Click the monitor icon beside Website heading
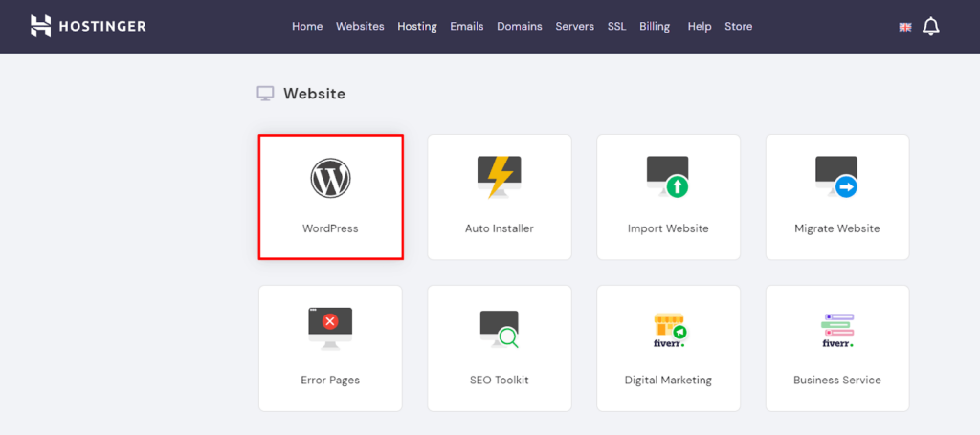The height and width of the screenshot is (435, 980). [266, 94]
